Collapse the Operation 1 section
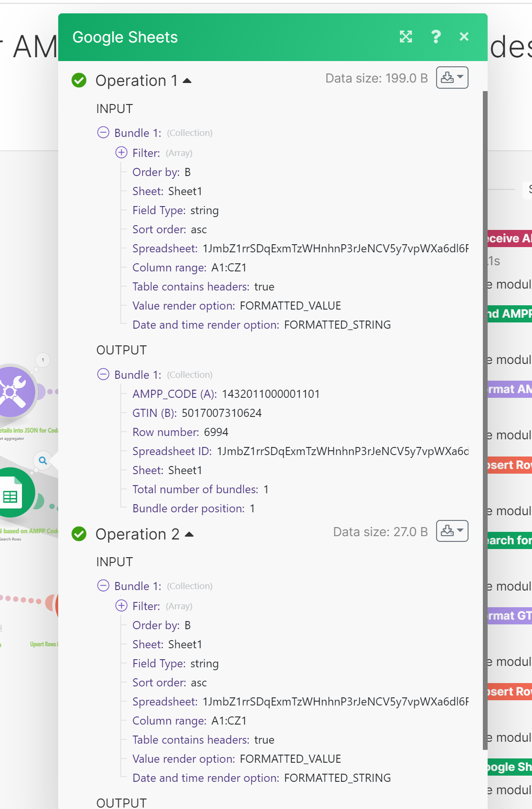This screenshot has width=532, height=809. 187,81
